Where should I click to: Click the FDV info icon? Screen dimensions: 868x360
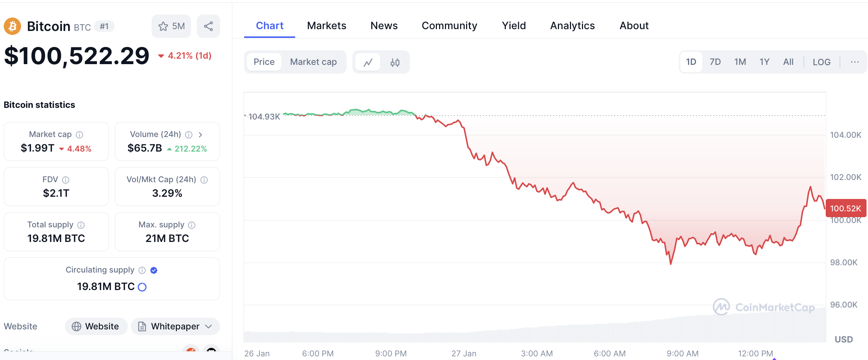[x=66, y=180]
